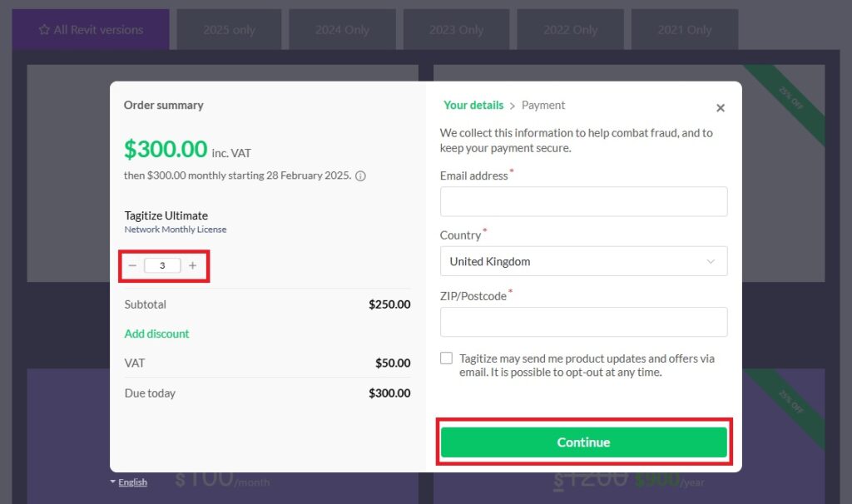Switch to the 2025 only tab
The width and height of the screenshot is (852, 504).
[229, 30]
